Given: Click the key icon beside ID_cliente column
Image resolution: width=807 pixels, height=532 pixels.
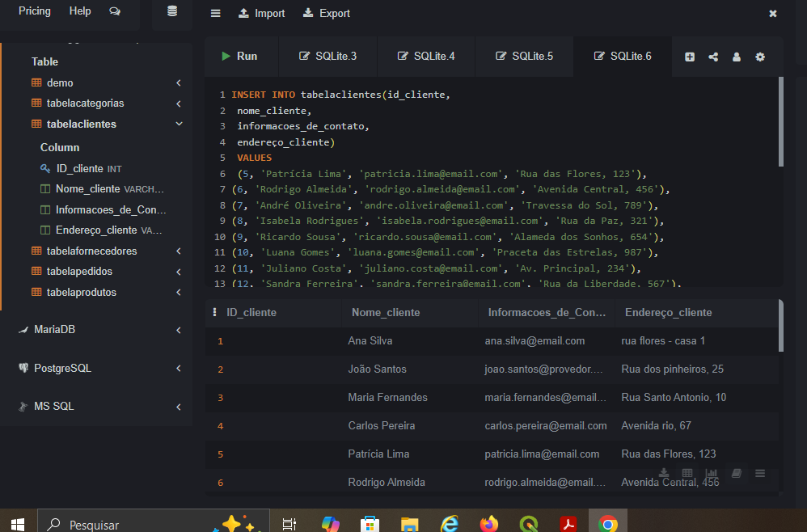Looking at the screenshot, I should coord(45,168).
